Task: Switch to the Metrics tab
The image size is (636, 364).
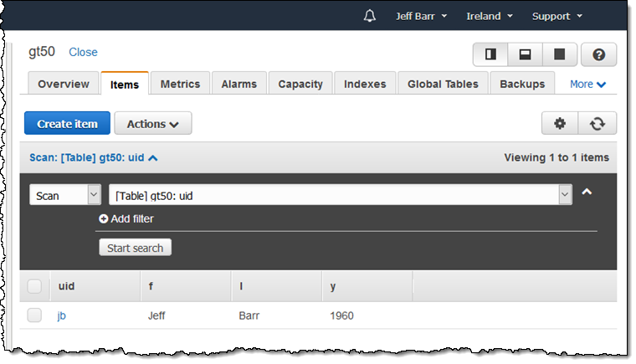Action: (180, 84)
